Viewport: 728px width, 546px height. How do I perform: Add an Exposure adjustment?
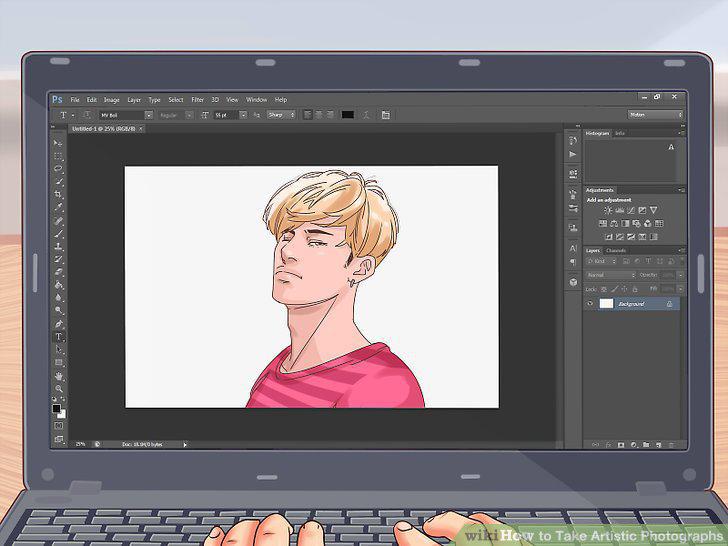point(642,210)
